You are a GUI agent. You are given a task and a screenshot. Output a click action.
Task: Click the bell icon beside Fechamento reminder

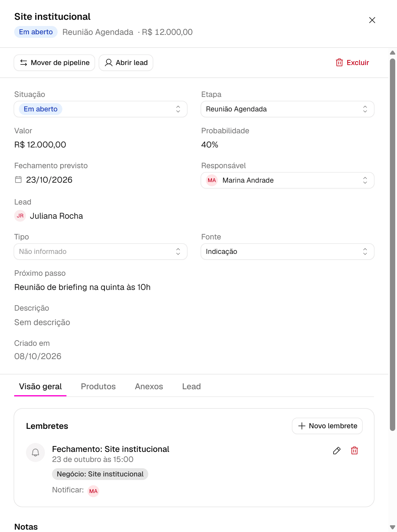pos(35,452)
